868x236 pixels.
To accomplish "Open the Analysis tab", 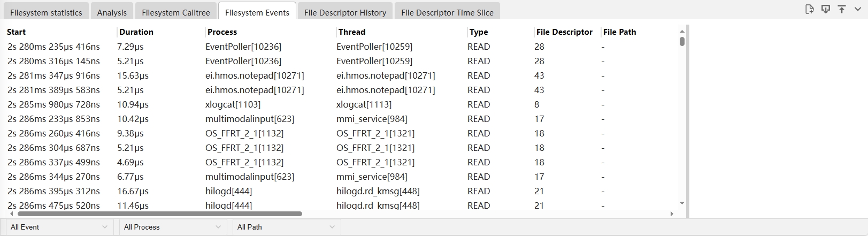I will coord(112,12).
